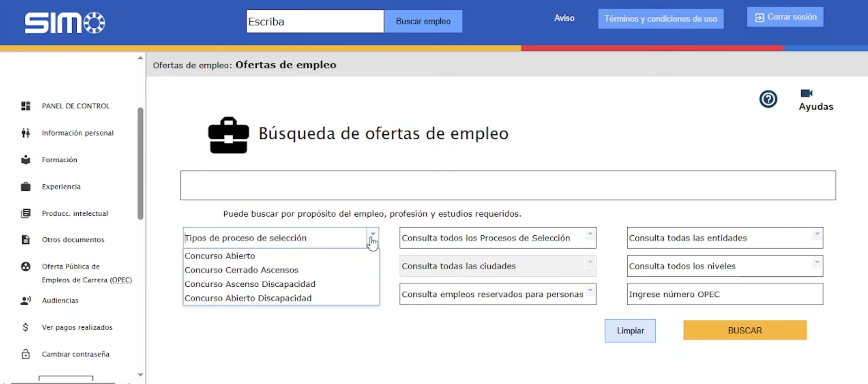Click the Cambiar contraseña lock icon

click(x=26, y=354)
